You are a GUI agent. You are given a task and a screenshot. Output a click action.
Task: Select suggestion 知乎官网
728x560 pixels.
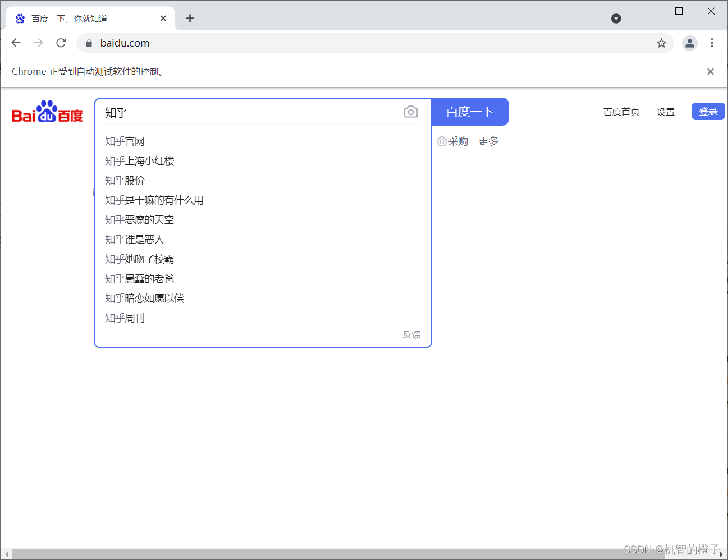click(x=263, y=141)
